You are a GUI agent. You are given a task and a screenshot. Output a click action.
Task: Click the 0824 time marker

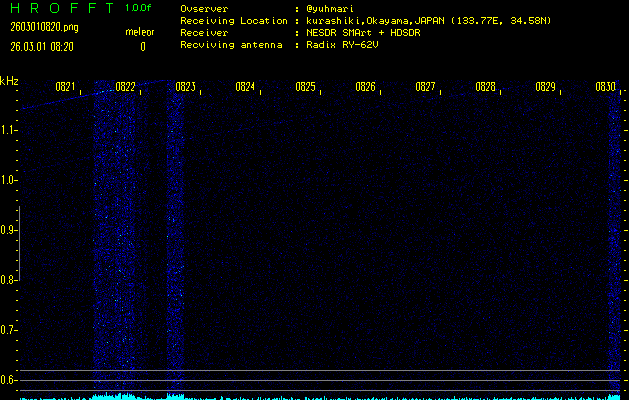coord(245,87)
